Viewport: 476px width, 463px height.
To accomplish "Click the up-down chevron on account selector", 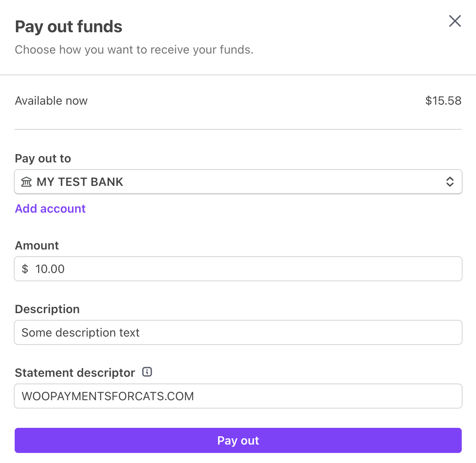I will (x=450, y=182).
